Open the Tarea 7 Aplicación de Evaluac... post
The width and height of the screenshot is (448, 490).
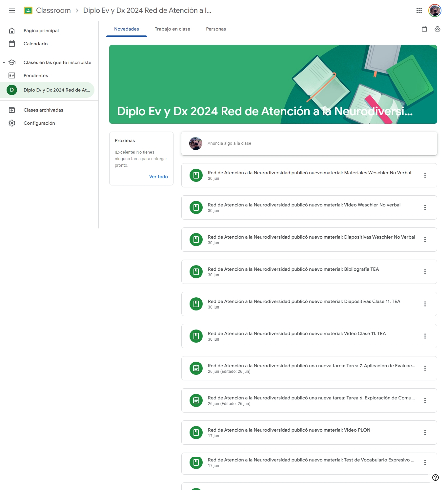point(309,368)
